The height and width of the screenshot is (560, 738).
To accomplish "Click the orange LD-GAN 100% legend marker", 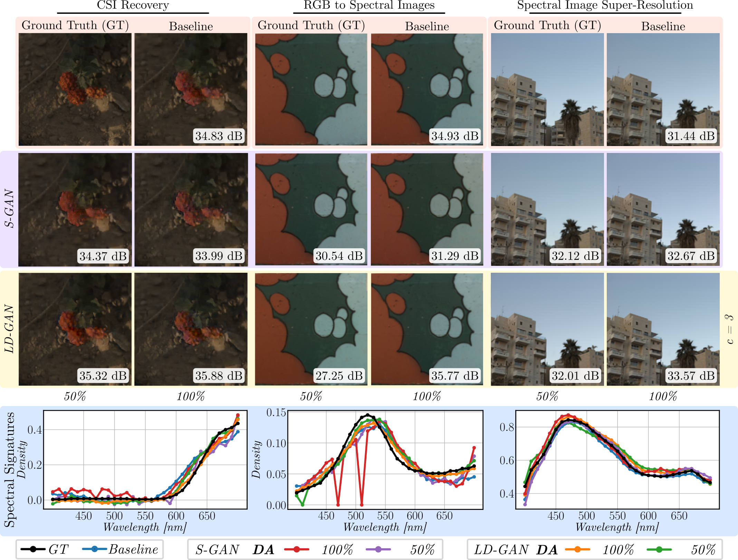I will pyautogui.click(x=577, y=549).
